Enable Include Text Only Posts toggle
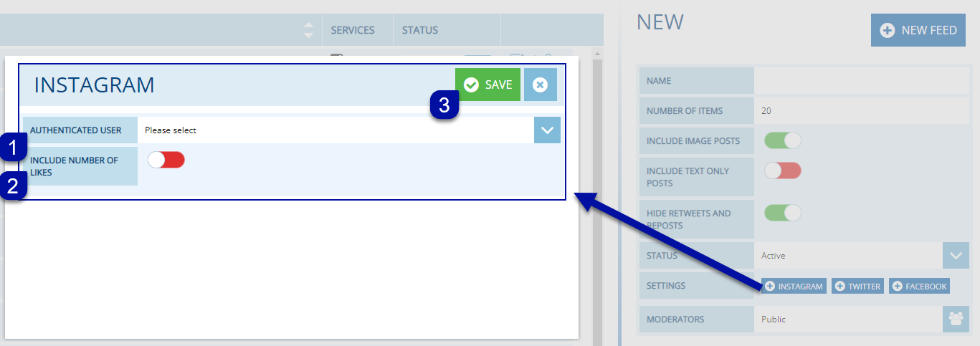 point(783,170)
